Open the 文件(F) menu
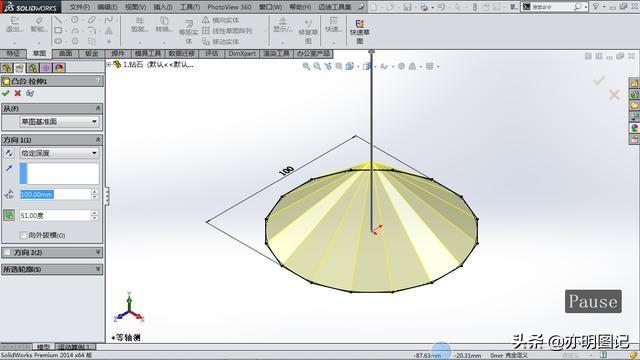Viewport: 640px width, 360px height. point(80,7)
